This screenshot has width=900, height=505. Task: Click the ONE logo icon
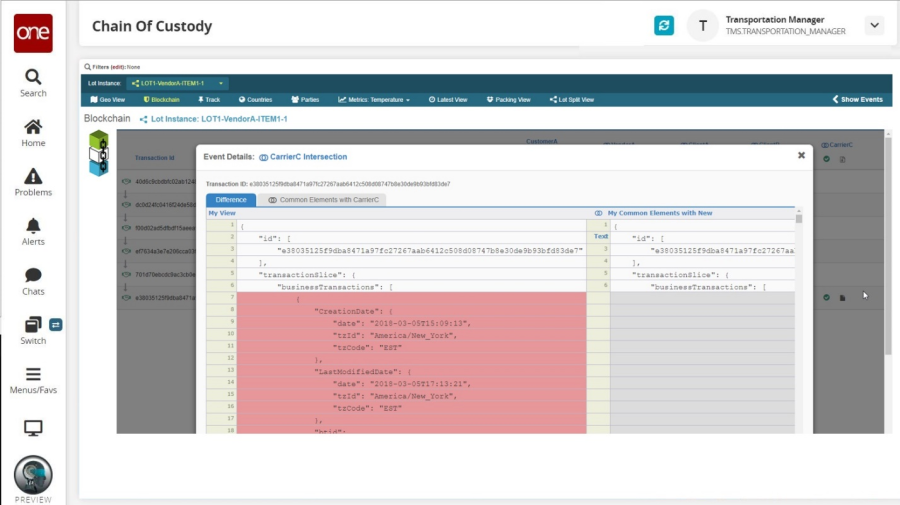pyautogui.click(x=33, y=33)
